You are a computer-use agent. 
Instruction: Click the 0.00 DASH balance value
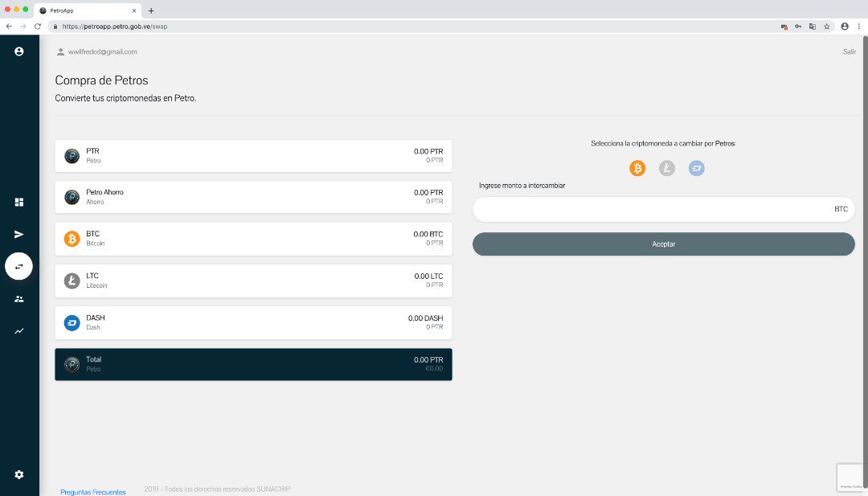point(425,318)
